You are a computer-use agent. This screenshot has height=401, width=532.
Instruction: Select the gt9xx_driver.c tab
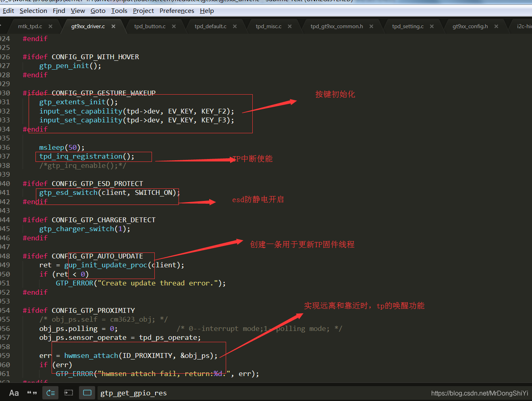coord(88,26)
